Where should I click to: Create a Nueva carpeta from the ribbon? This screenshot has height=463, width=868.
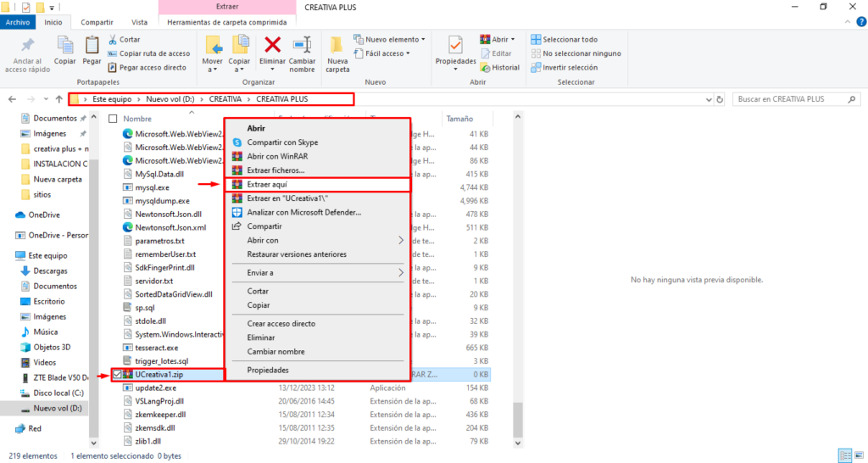tap(337, 53)
